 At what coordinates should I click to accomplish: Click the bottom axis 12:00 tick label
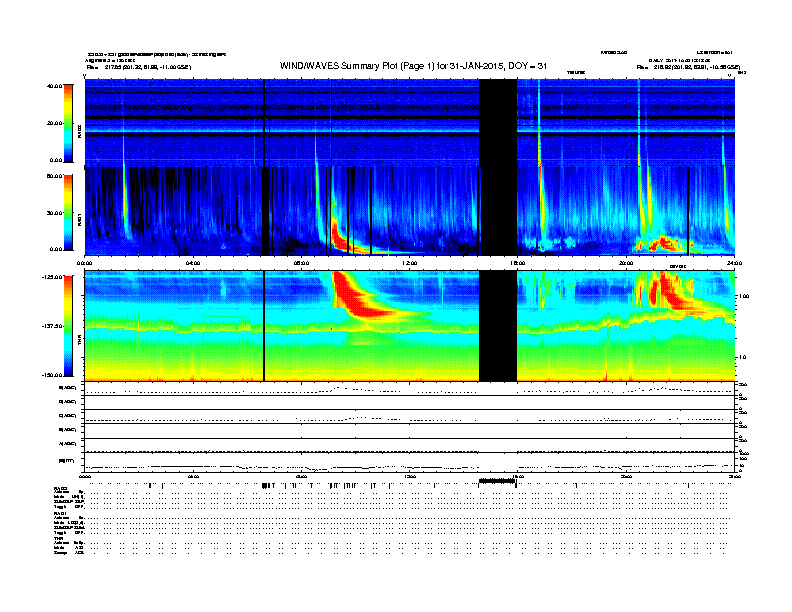coord(409,476)
